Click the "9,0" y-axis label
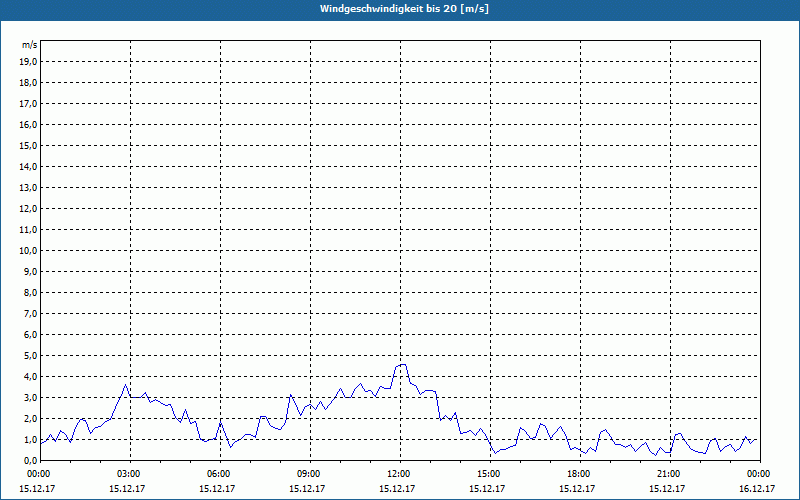Screen dimensions: 800x500 click(30, 271)
